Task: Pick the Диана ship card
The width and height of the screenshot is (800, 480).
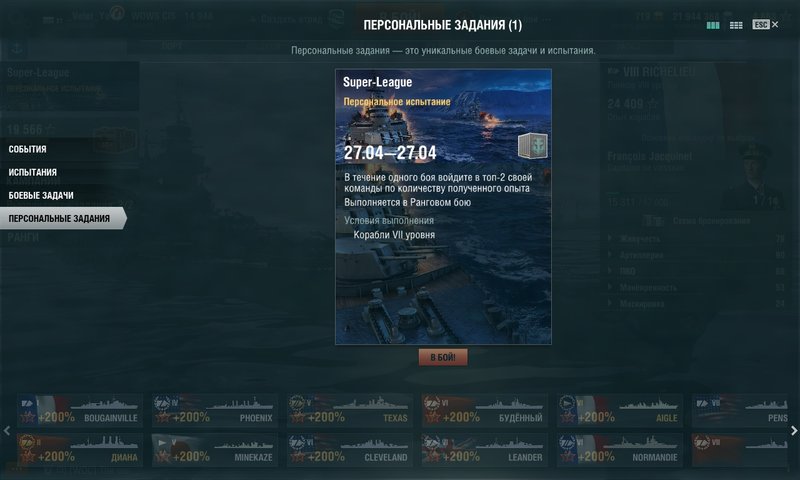Action: click(80, 450)
